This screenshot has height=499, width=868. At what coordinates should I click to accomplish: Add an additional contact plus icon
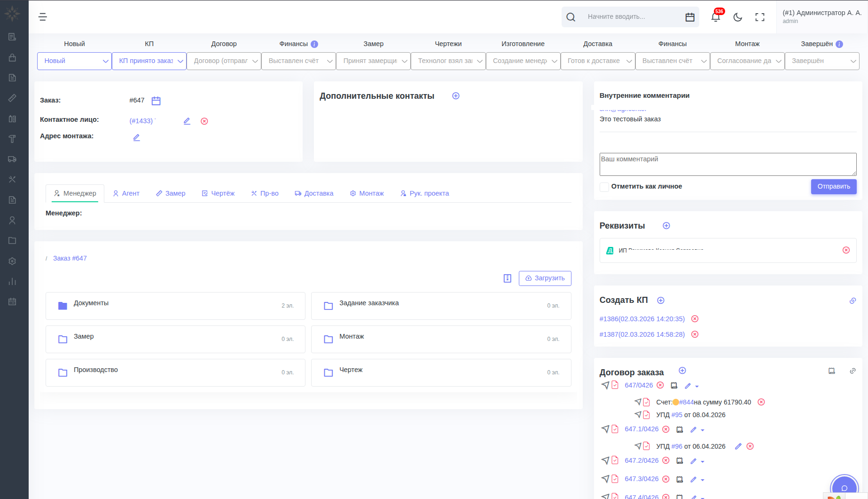coord(456,96)
